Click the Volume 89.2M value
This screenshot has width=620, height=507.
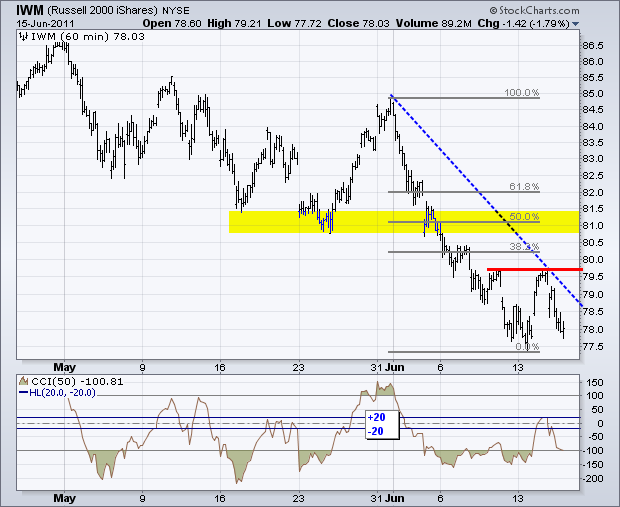click(433, 23)
